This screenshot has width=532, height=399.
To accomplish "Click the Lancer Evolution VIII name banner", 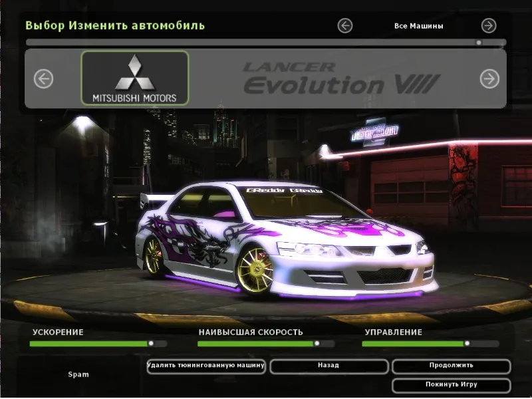I will coord(341,78).
